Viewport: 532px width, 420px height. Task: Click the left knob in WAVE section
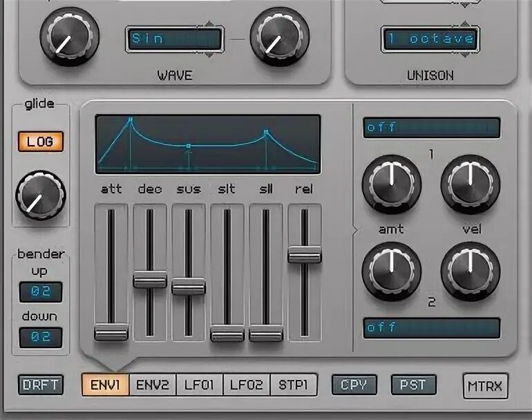click(x=70, y=37)
